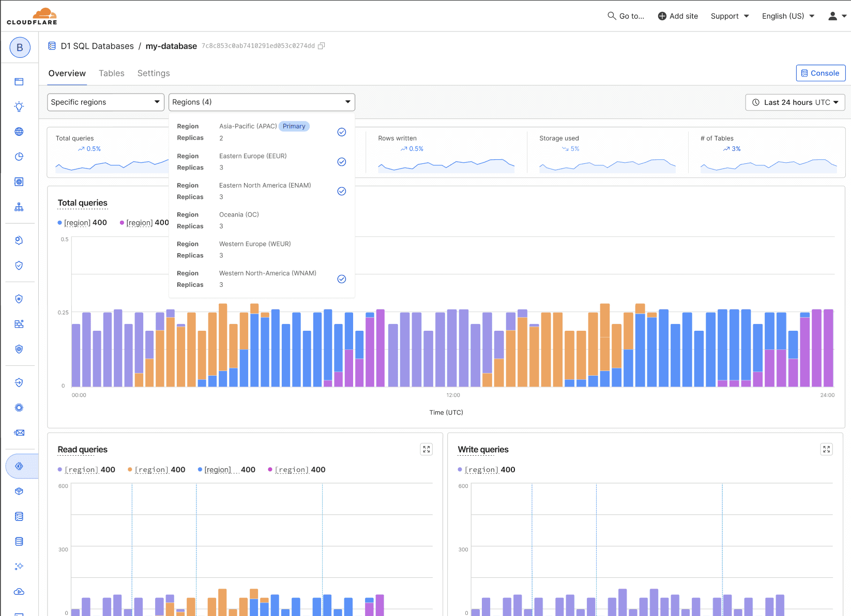Image resolution: width=851 pixels, height=616 pixels.
Task: Click the Storage used sparkline card
Action: point(607,153)
